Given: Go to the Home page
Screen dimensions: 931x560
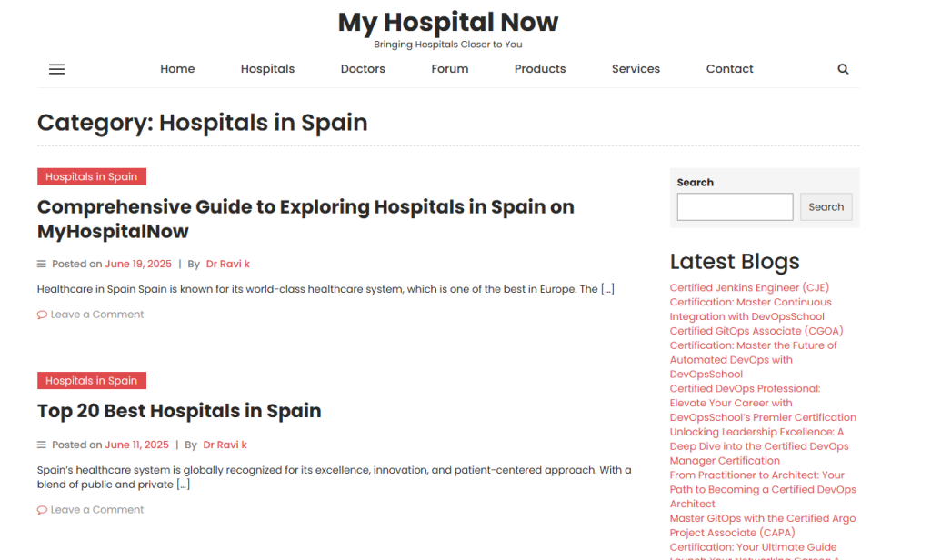Looking at the screenshot, I should click(177, 69).
